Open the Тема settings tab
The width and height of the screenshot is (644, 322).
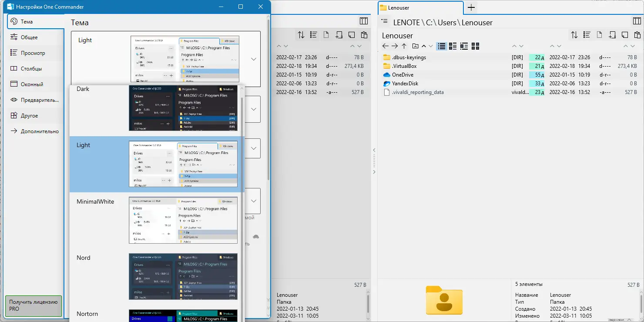(x=35, y=21)
